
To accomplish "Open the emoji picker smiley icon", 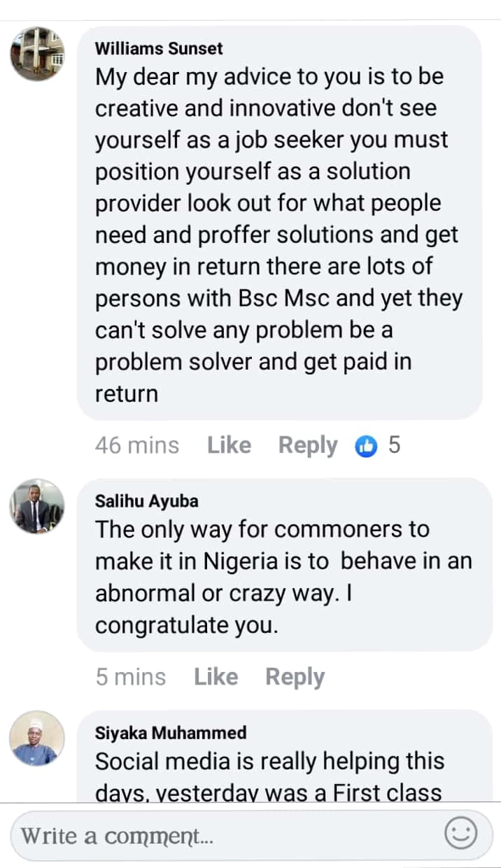I will [x=460, y=834].
